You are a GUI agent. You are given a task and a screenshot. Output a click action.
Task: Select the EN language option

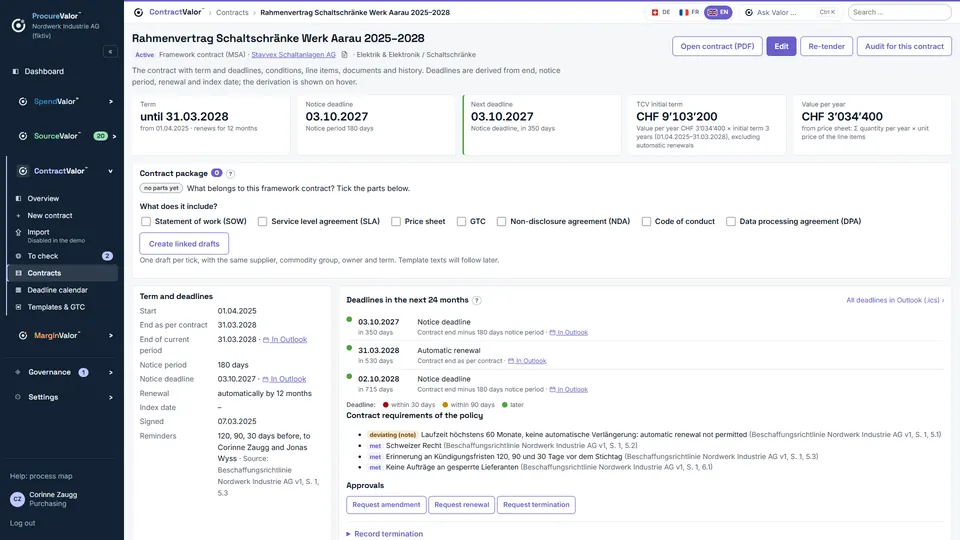718,12
